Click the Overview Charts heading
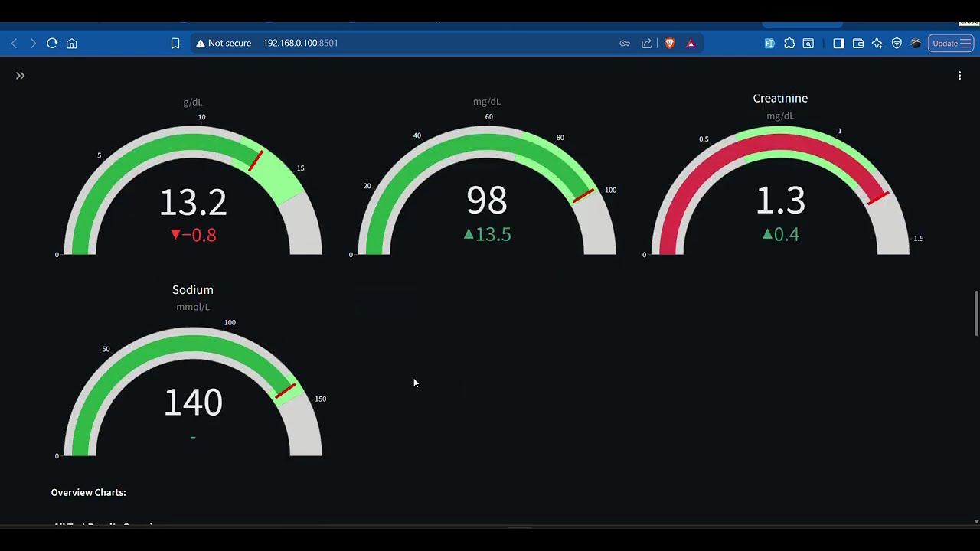 tap(89, 492)
